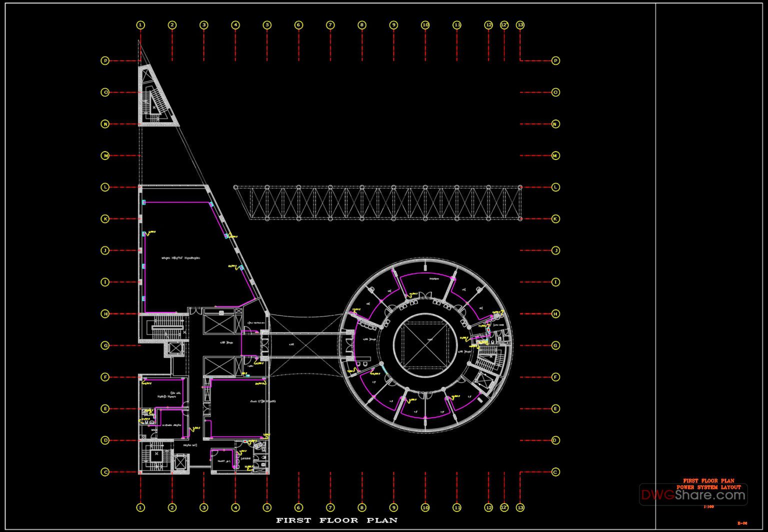Toggle grid bubble L on the right side
The width and height of the screenshot is (768, 532).
(555, 187)
